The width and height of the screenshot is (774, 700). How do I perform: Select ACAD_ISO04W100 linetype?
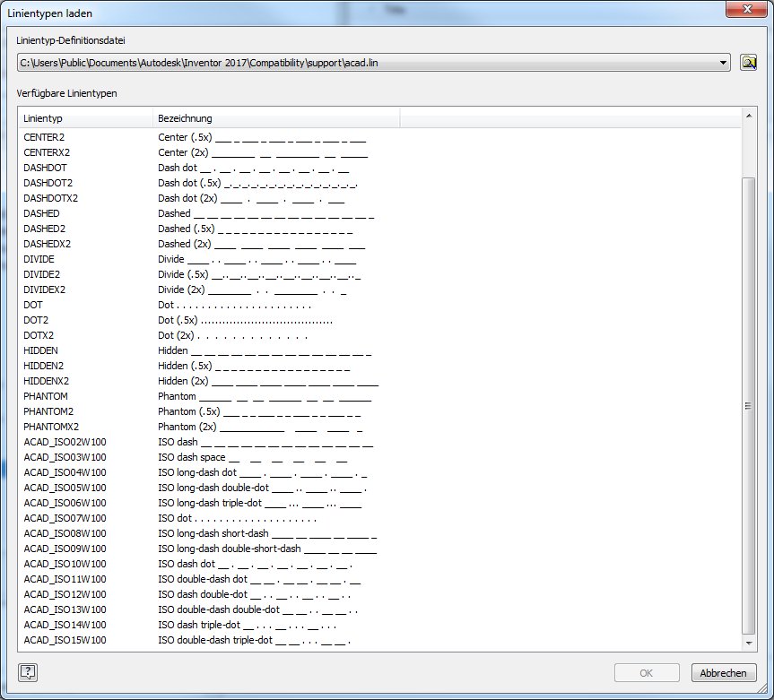click(x=65, y=472)
